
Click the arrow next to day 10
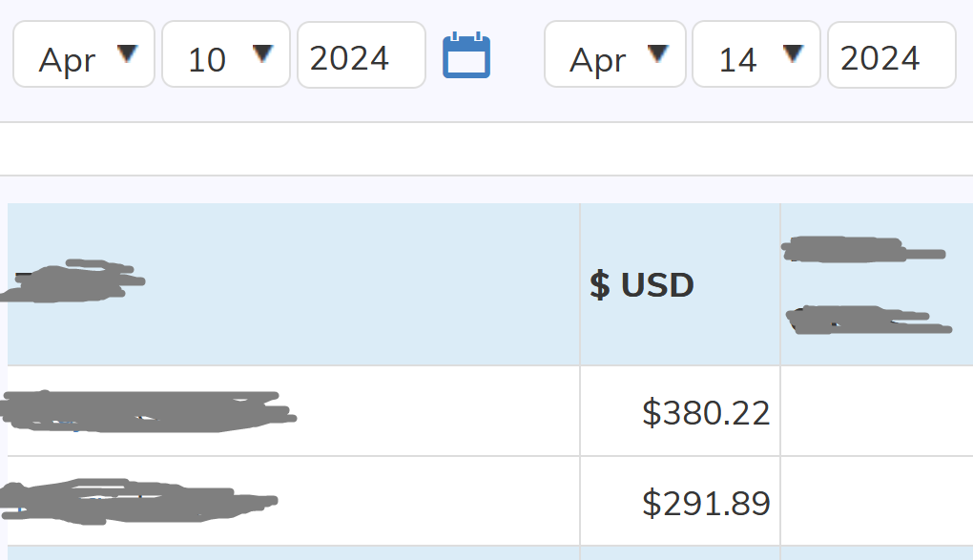tap(263, 54)
